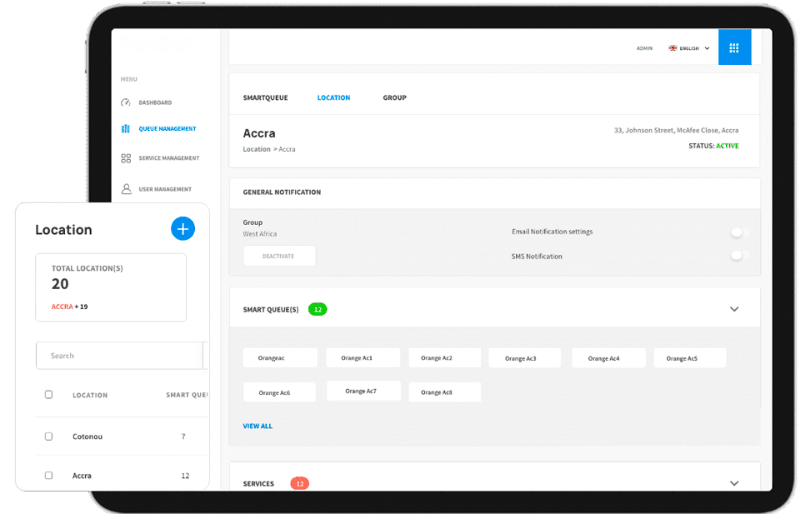This screenshot has height=514, width=812.
Task: Click the Location breadcrumb link
Action: pyautogui.click(x=257, y=149)
